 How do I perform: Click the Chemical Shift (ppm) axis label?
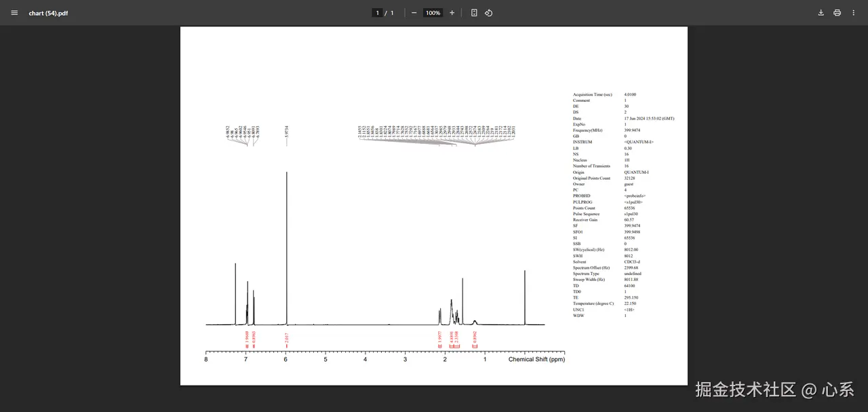point(536,359)
